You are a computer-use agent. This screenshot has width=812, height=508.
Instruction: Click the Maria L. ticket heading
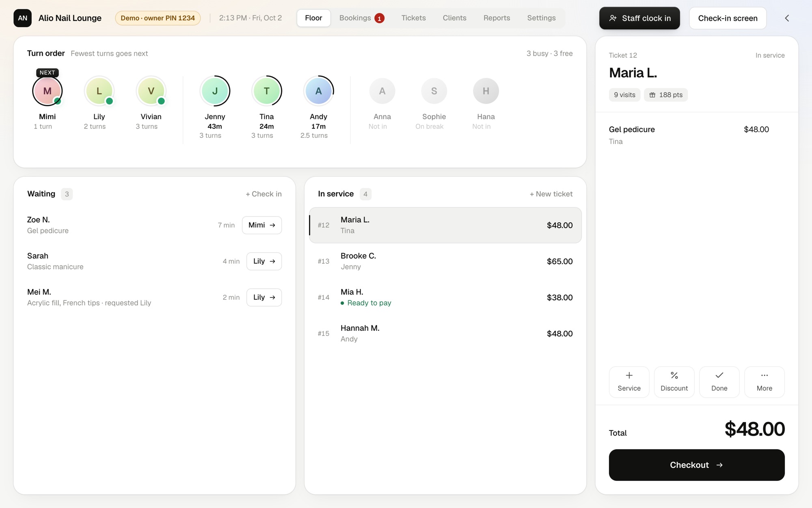point(633,73)
